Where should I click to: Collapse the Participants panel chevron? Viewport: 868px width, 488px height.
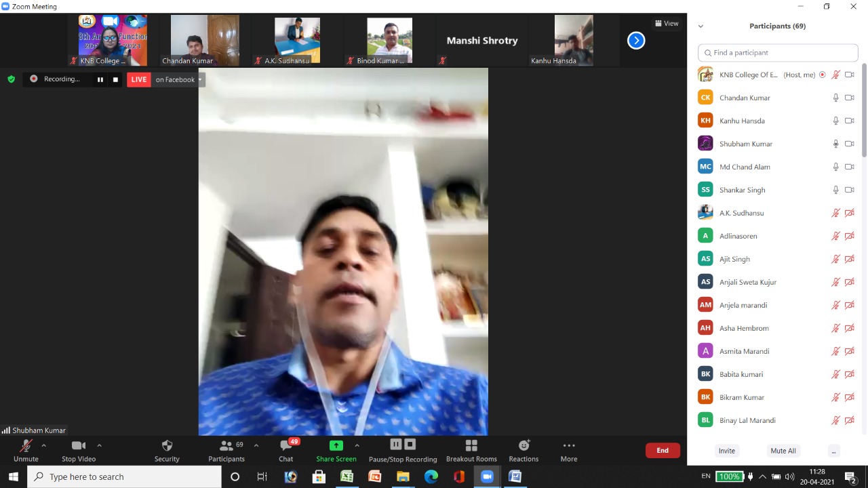click(x=701, y=26)
